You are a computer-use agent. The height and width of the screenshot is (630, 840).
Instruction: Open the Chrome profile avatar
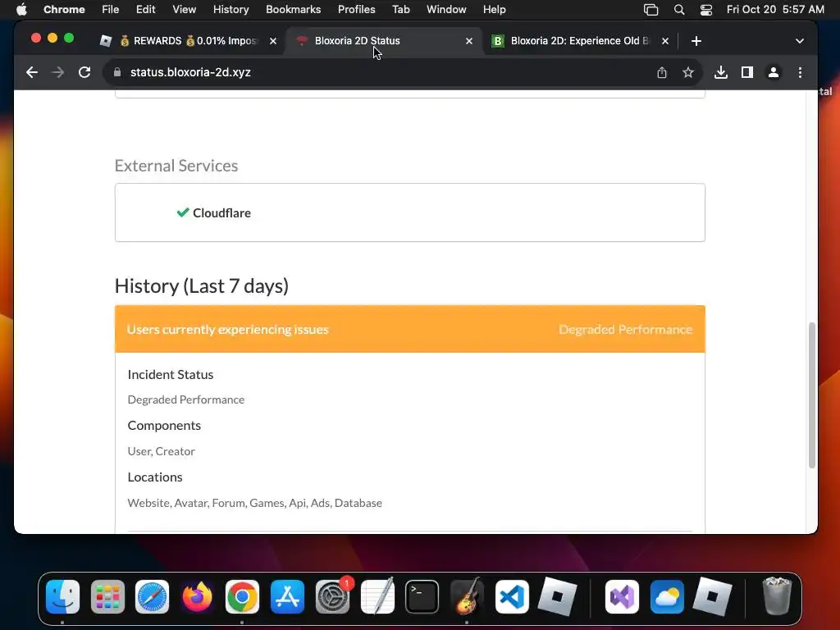point(773,72)
